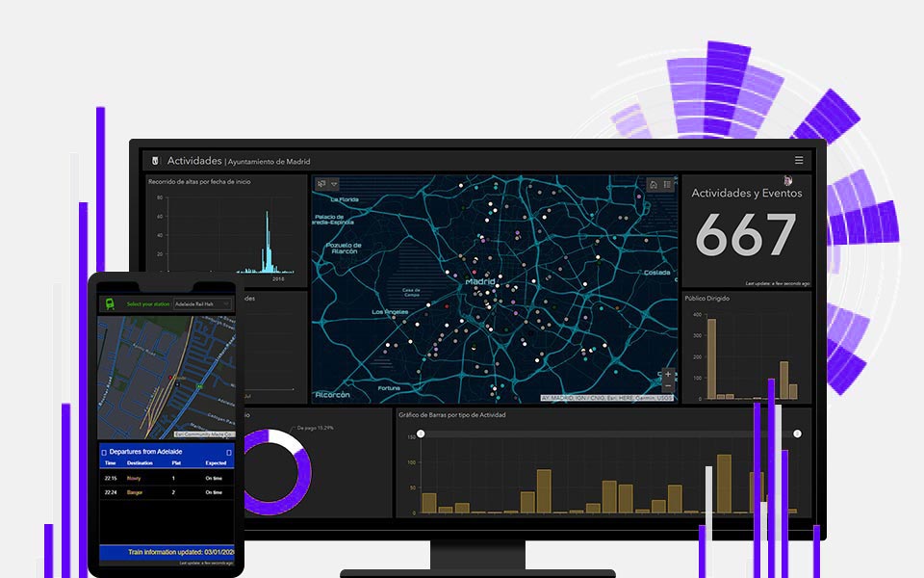Open the dashboard hamburger menu
The height and width of the screenshot is (578, 924).
pyautogui.click(x=799, y=161)
